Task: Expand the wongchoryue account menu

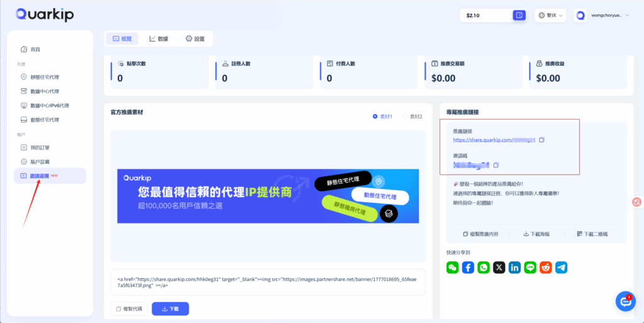Action: 601,15
